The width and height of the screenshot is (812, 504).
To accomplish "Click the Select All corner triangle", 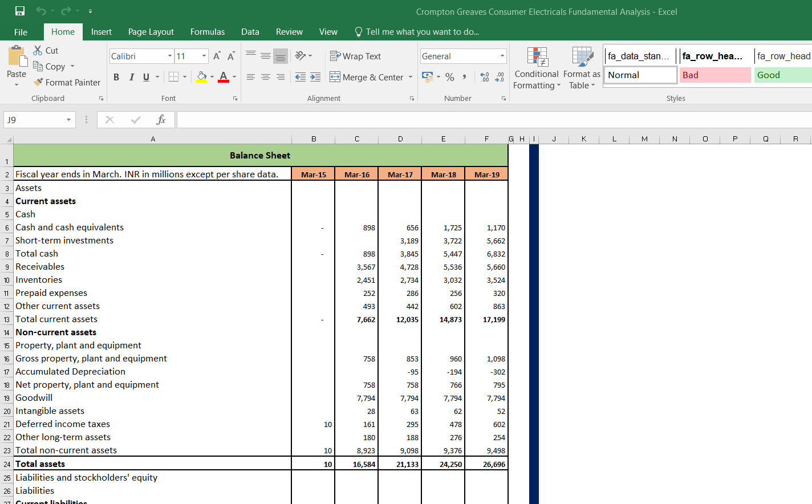I will point(9,139).
